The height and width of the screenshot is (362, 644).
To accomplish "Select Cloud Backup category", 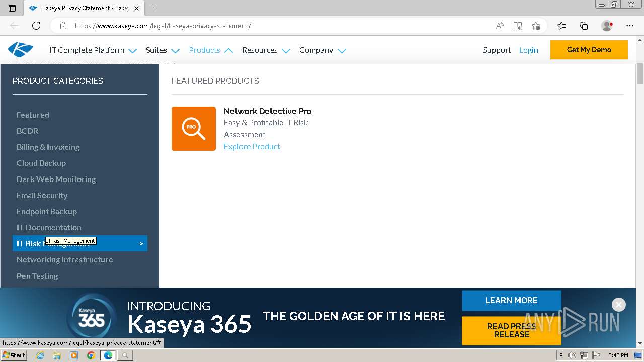I will 41,163.
